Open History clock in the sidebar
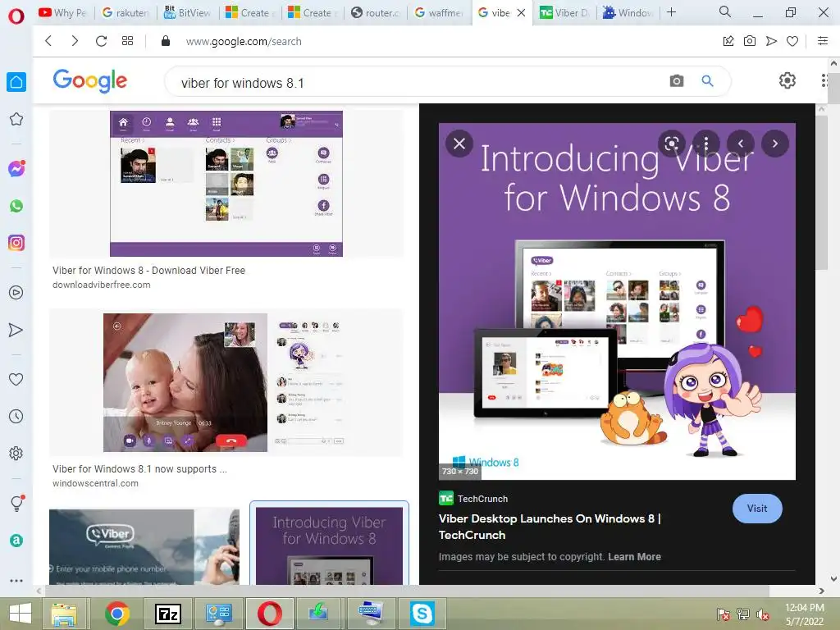The image size is (840, 630). coord(16,416)
